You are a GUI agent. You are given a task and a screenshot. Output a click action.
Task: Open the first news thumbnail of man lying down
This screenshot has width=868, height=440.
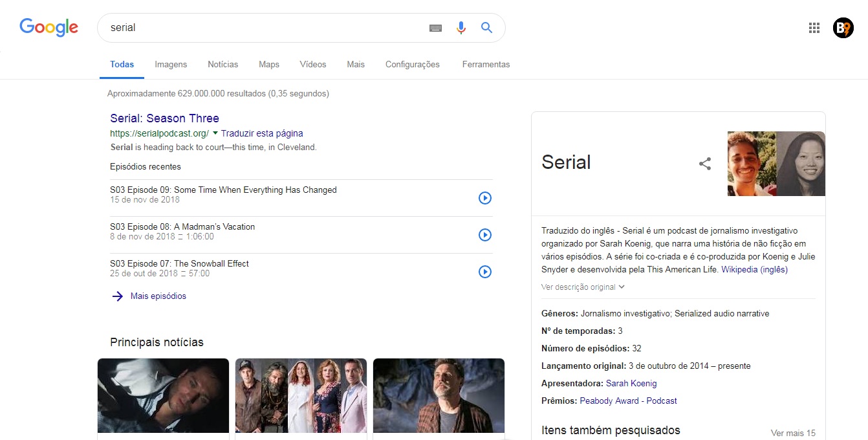click(163, 395)
